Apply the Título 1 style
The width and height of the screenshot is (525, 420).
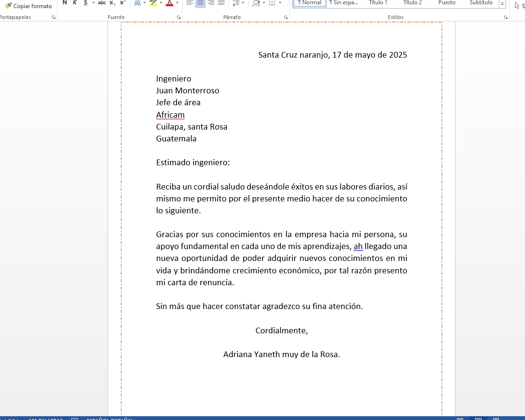click(x=377, y=3)
